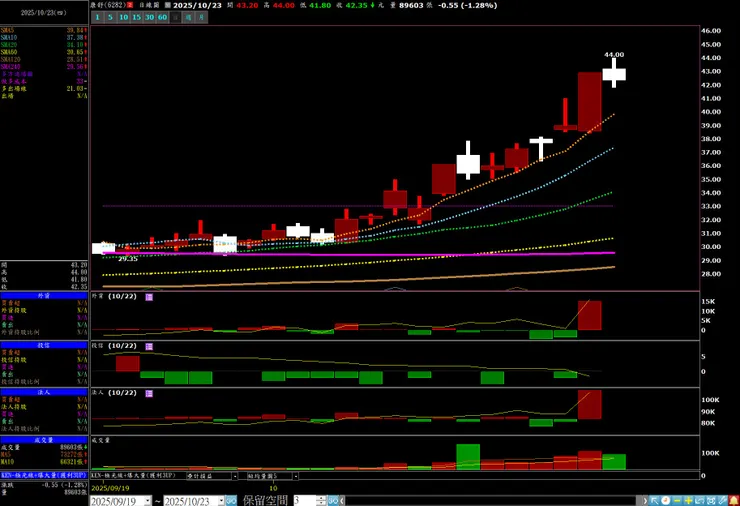Screen dimensions: 740x506
Task: Click the SMA60 legend row
Action: pyautogui.click(x=44, y=52)
